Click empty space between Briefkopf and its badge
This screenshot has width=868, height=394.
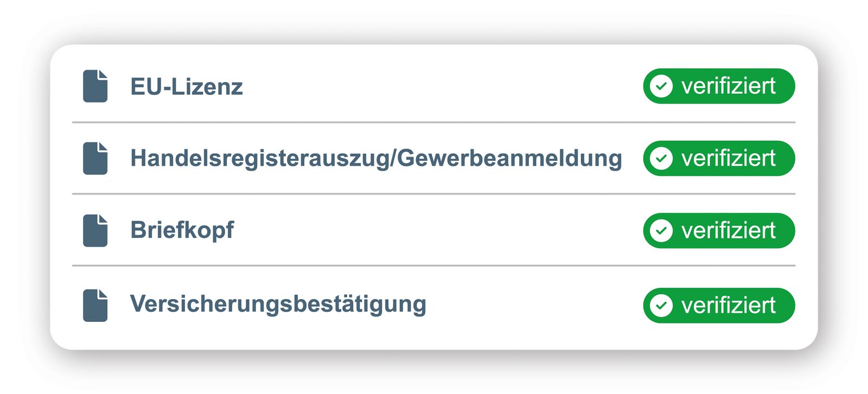click(434, 230)
